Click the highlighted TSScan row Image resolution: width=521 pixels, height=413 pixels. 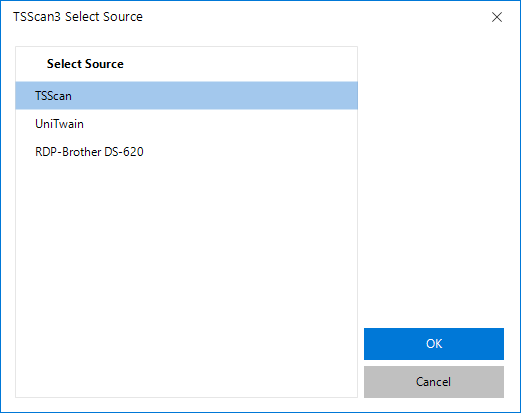[x=186, y=96]
